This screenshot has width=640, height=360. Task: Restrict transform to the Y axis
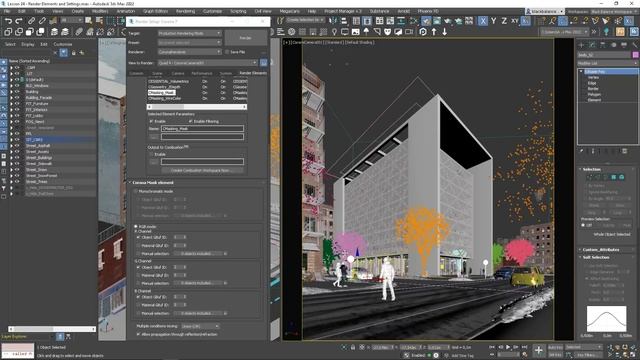click(x=493, y=21)
